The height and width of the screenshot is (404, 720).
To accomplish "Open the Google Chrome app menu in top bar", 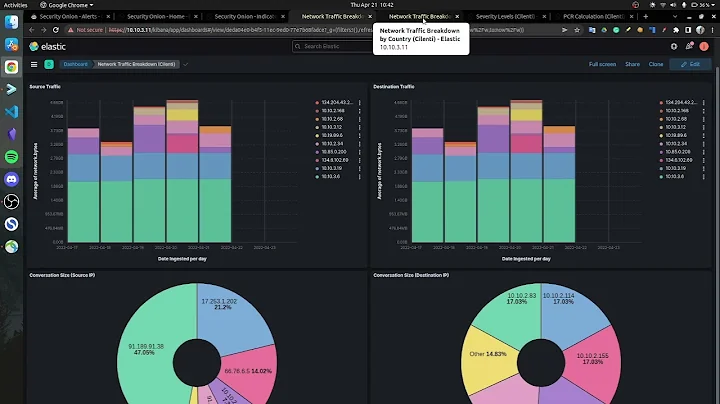I will pos(67,5).
